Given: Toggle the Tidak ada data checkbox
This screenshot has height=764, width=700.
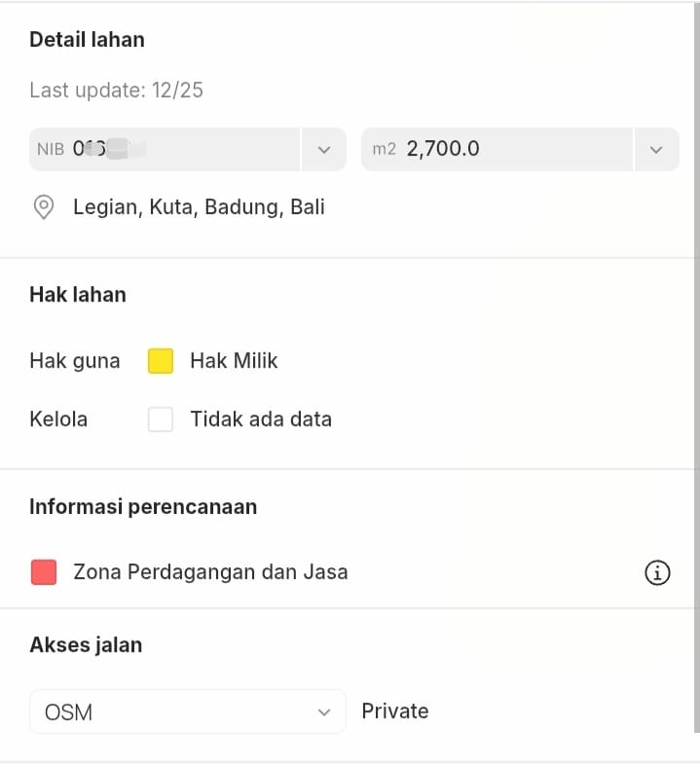Looking at the screenshot, I should point(161,419).
